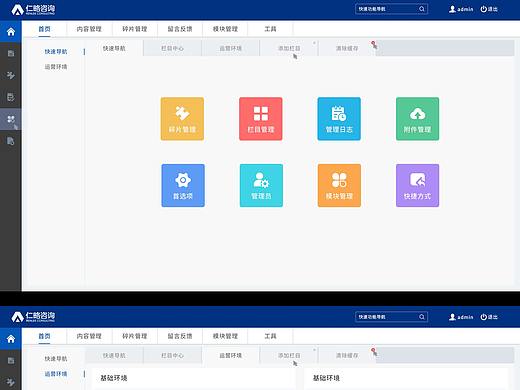Screen dimensions: 520x390
Task: Click the highlighted modules sidebar icon
Action: [x=11, y=119]
